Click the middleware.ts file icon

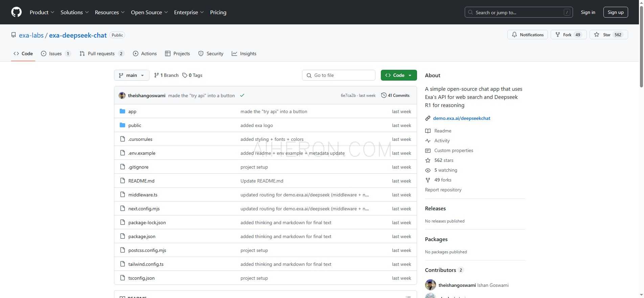[x=122, y=195]
